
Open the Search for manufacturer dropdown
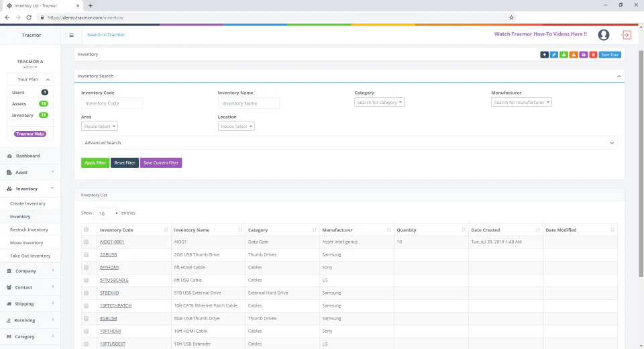coord(521,103)
